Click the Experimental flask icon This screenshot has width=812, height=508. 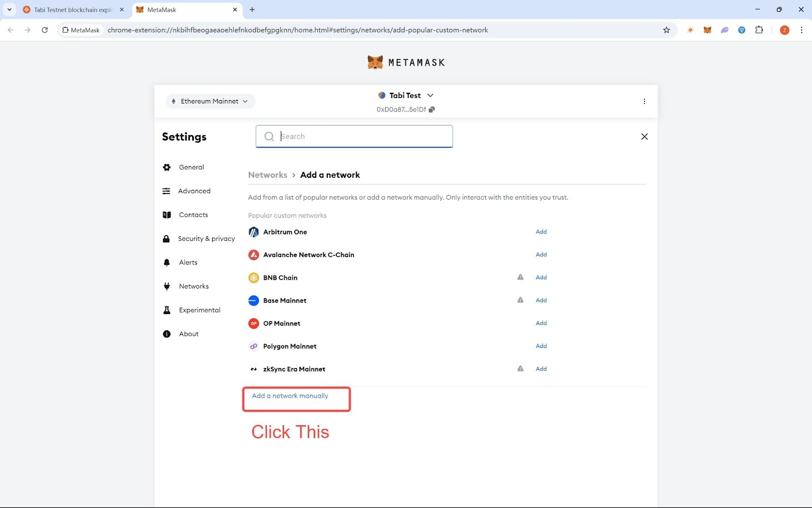click(x=166, y=310)
